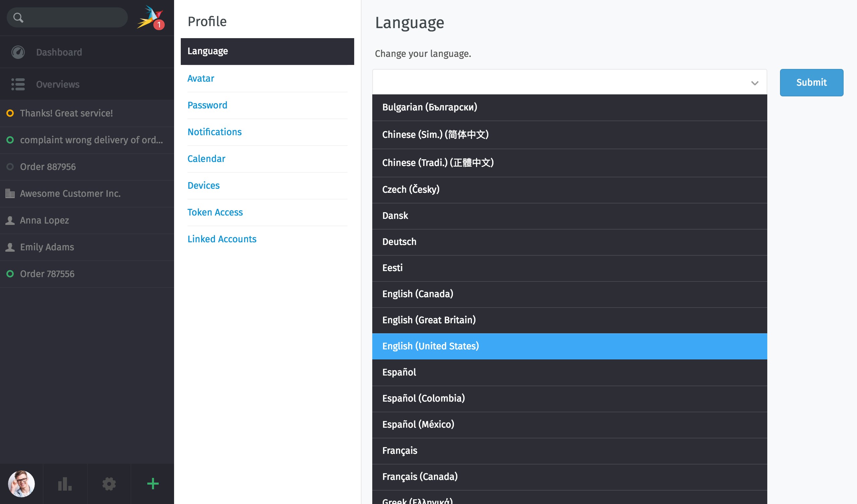Click the Zammad bird logo notification icon
This screenshot has height=504, width=857.
click(x=150, y=17)
